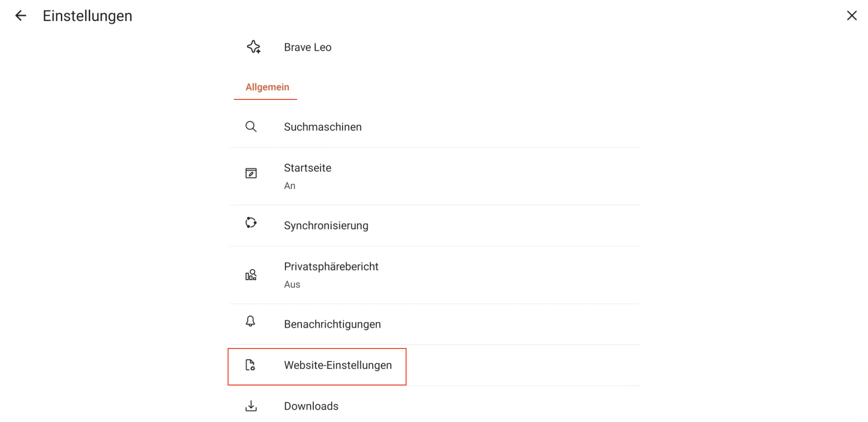868x422 pixels.
Task: Click the Downloads arrow icon
Action: (251, 406)
